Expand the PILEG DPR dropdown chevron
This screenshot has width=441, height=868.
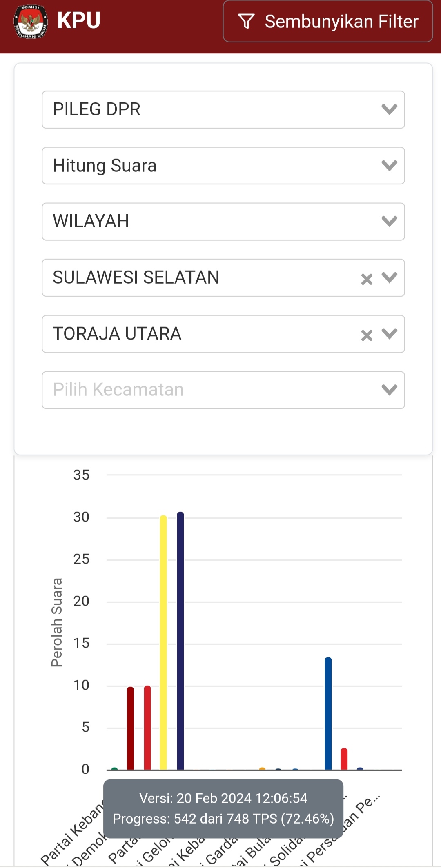(x=390, y=109)
